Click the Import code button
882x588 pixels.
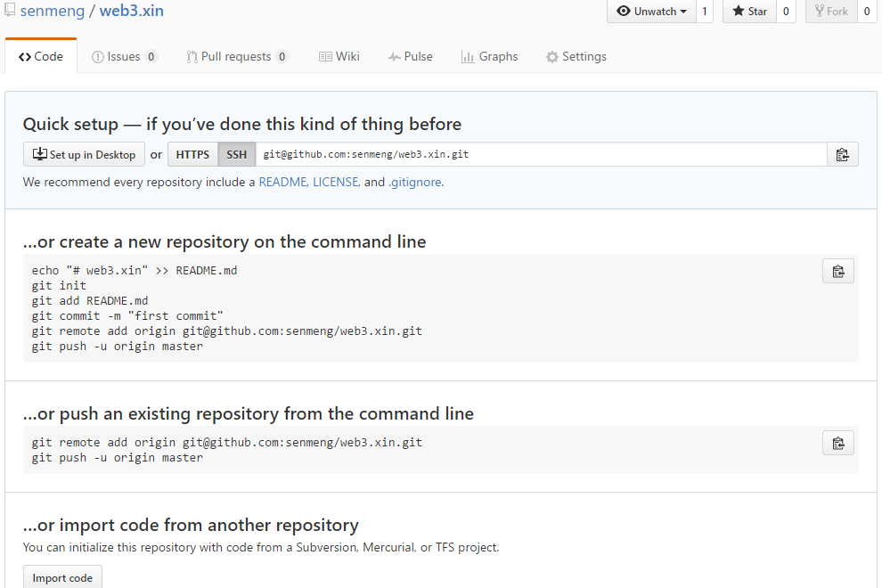(62, 577)
